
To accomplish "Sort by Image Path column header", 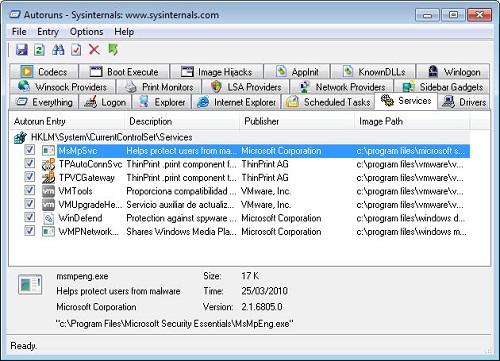I will tap(412, 122).
